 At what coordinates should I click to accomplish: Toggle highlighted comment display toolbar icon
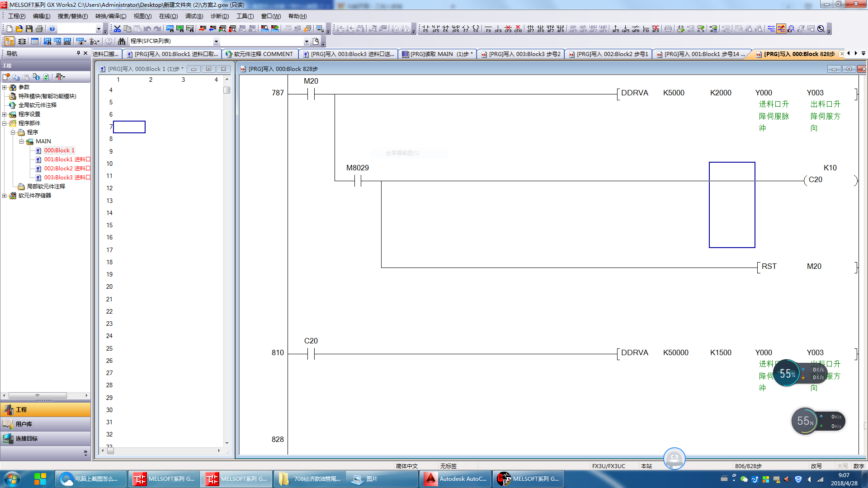[781, 29]
